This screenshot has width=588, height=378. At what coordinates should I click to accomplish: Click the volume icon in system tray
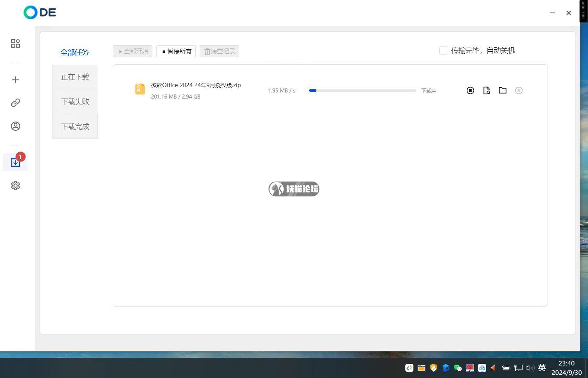tap(530, 368)
